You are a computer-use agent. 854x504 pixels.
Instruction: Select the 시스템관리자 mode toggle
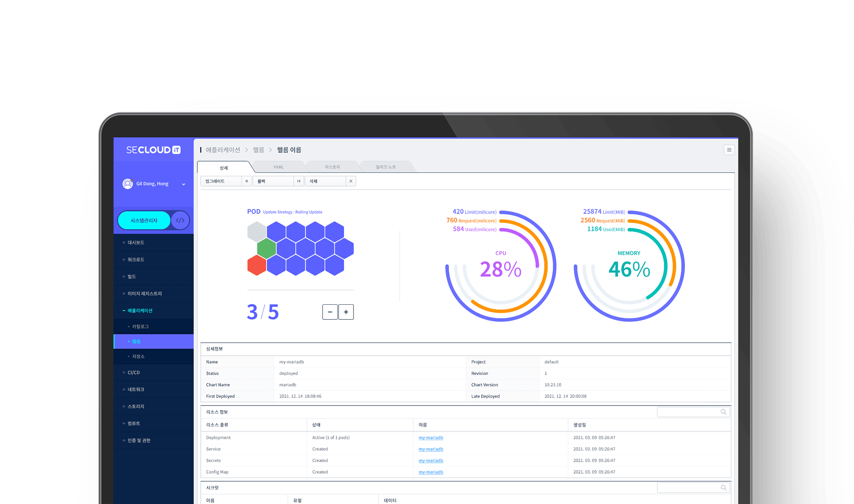pyautogui.click(x=144, y=220)
